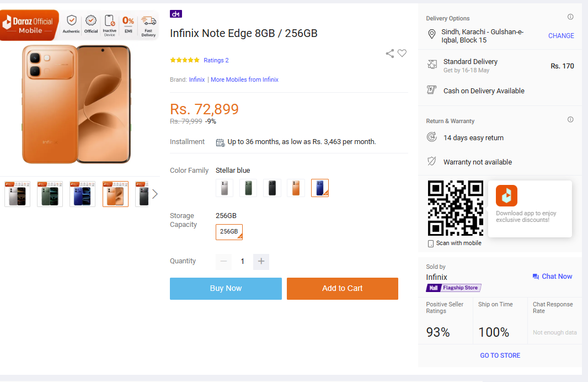Open the CHANGE delivery location link

coord(561,36)
